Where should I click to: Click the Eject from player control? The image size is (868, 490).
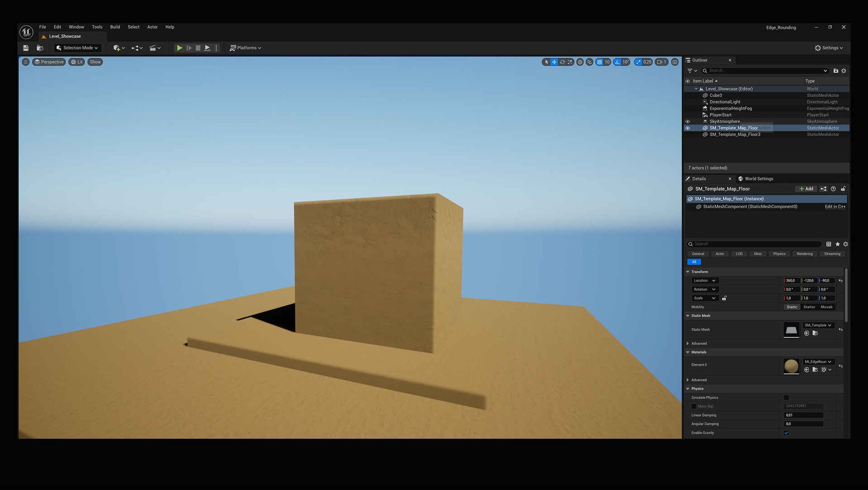coord(207,48)
